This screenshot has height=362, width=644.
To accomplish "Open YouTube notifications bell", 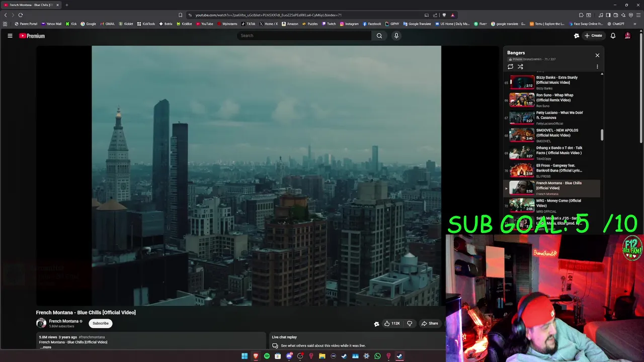I will coord(613,36).
